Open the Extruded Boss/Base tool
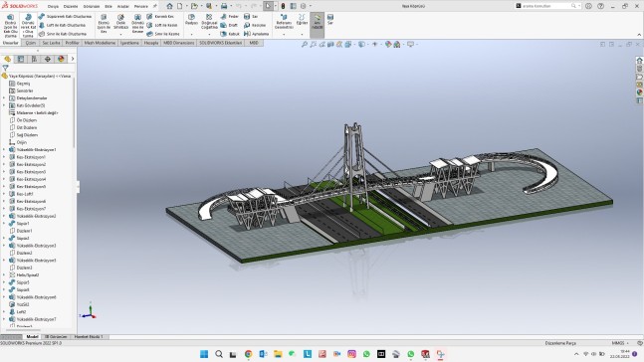This screenshot has width=644, height=362. pos(10,26)
